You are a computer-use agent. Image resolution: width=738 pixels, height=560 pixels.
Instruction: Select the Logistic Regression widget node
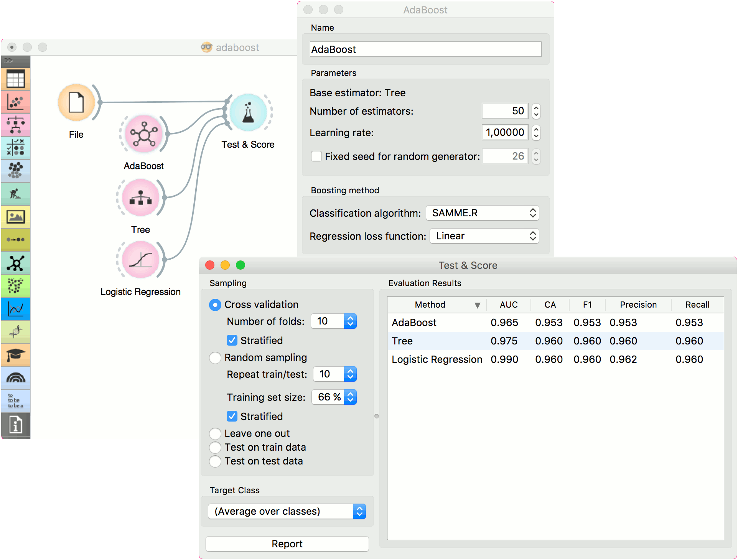pos(141,260)
